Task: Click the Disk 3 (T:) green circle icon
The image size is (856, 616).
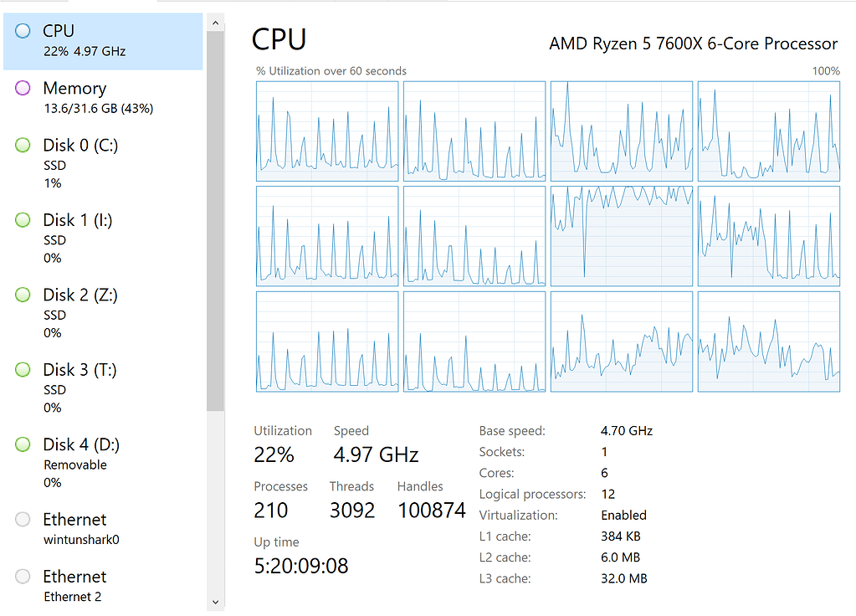Action: click(x=23, y=370)
